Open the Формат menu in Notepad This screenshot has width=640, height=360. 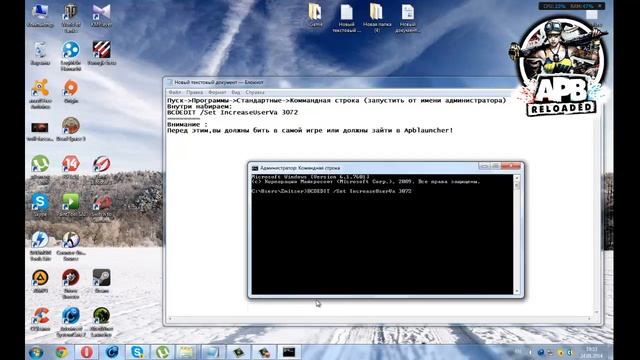tap(217, 93)
